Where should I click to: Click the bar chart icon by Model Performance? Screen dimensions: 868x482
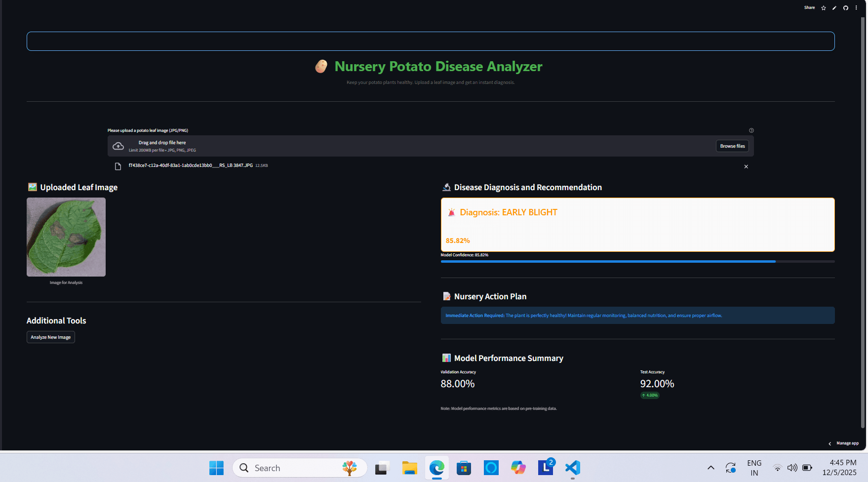(446, 358)
